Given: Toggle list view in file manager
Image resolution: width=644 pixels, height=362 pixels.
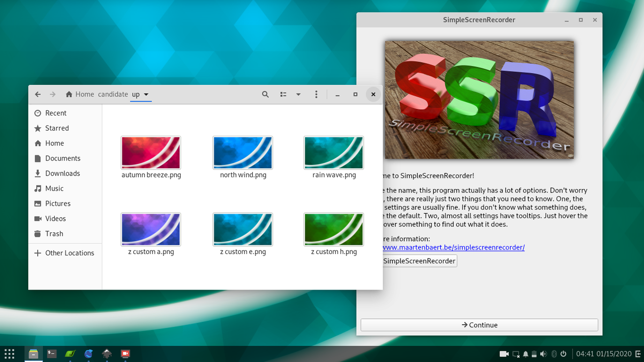Looking at the screenshot, I should point(283,95).
